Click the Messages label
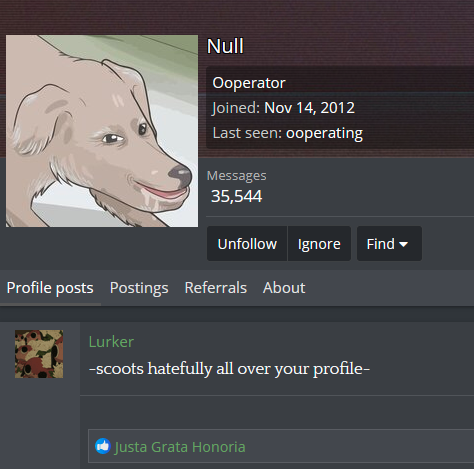The width and height of the screenshot is (474, 469). pyautogui.click(x=236, y=176)
